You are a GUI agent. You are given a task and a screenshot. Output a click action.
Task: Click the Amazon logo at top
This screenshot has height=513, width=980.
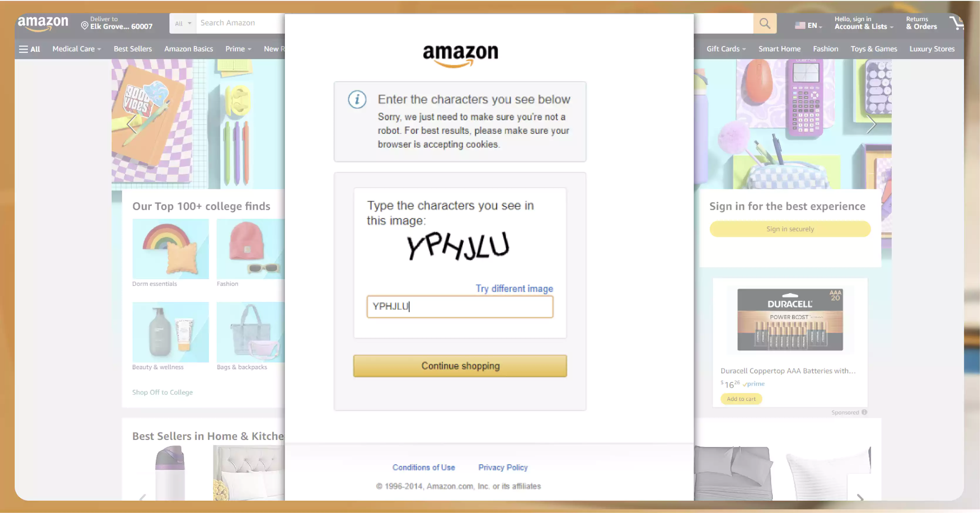click(x=42, y=23)
